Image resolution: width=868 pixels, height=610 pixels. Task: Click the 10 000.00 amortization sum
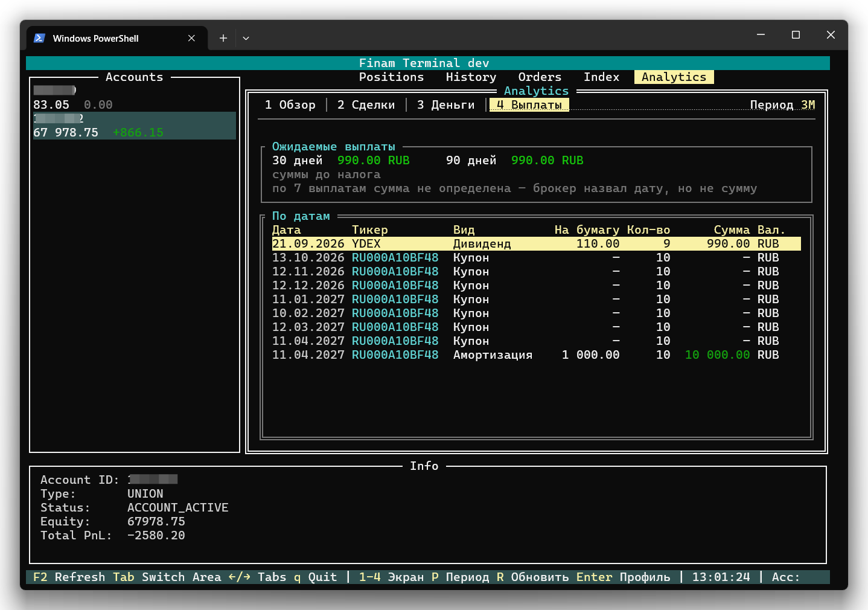point(717,355)
